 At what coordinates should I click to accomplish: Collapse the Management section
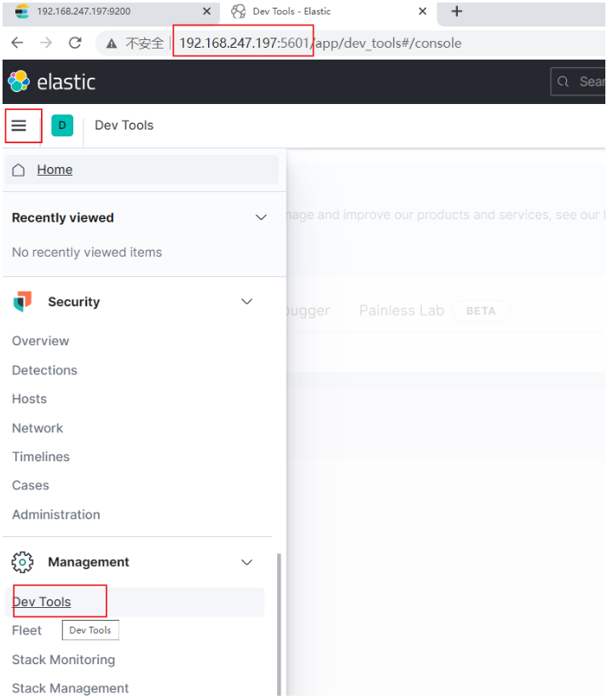[x=247, y=562]
